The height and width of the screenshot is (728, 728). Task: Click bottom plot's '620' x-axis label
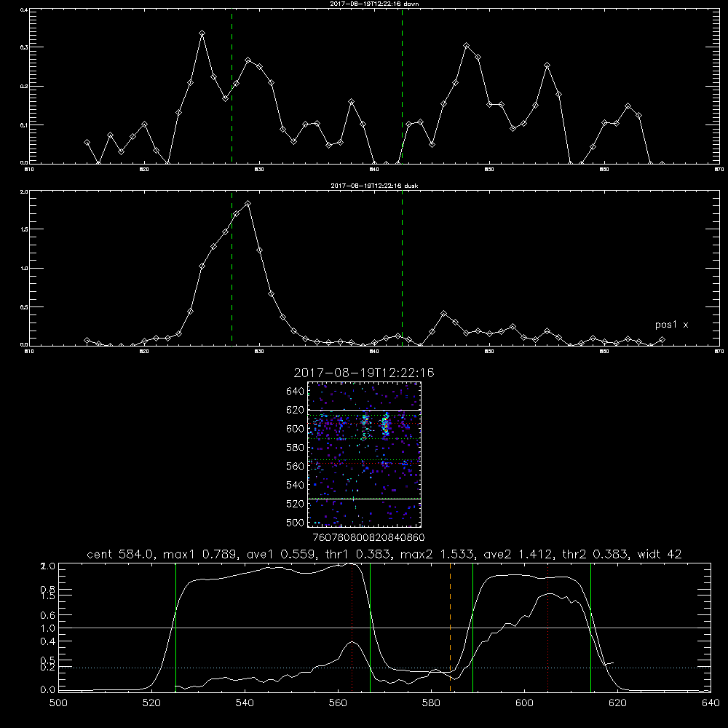pos(617,703)
